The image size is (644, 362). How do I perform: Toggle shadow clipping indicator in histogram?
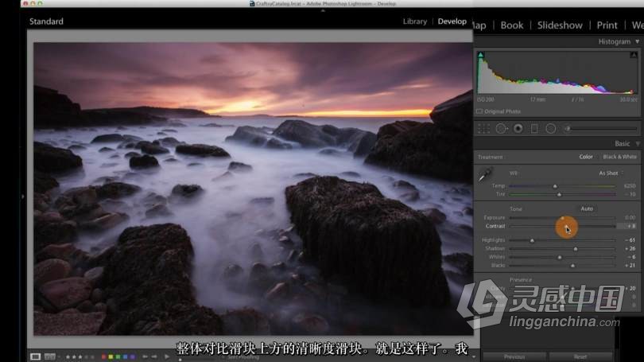tap(480, 55)
